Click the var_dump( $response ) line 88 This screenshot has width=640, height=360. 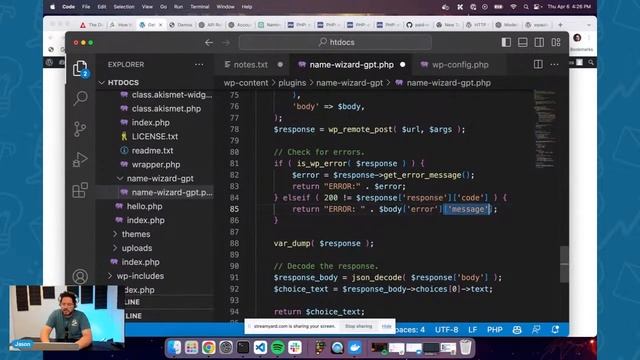[323, 243]
